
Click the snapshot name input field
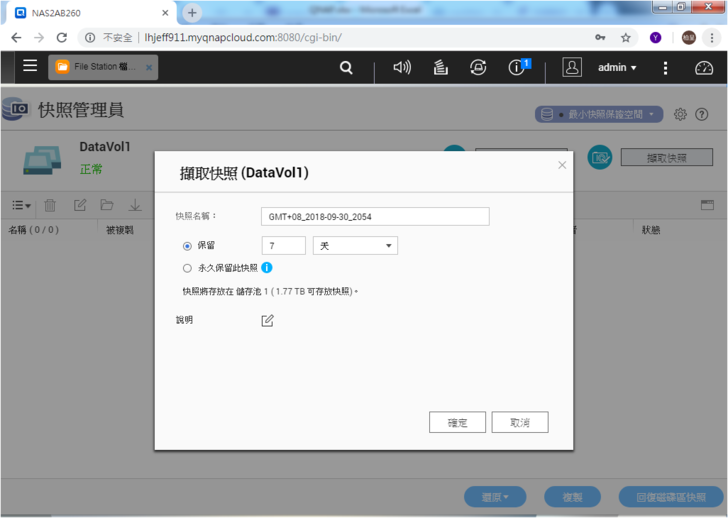375,216
